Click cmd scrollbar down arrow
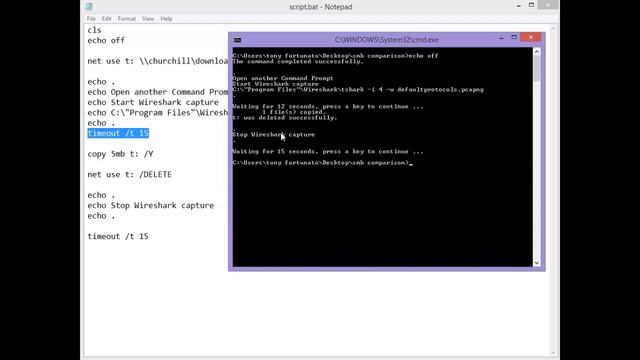The image size is (640, 360). pyautogui.click(x=537, y=263)
